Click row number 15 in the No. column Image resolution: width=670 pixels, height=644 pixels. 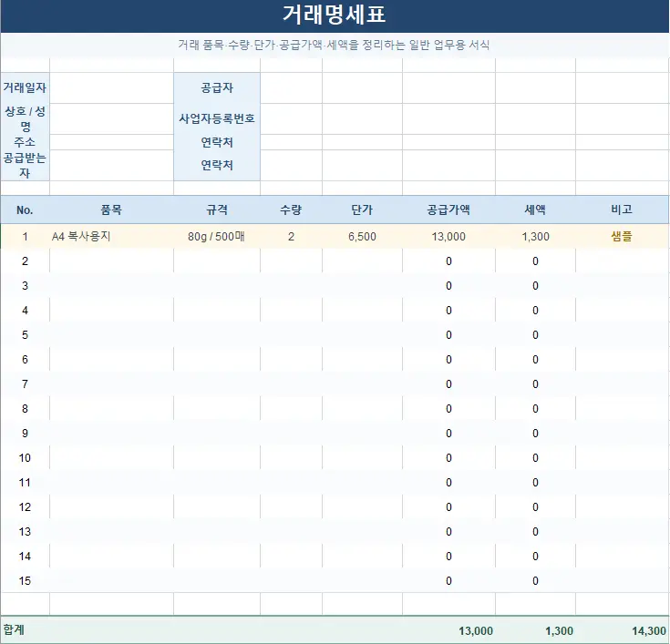pos(25,581)
